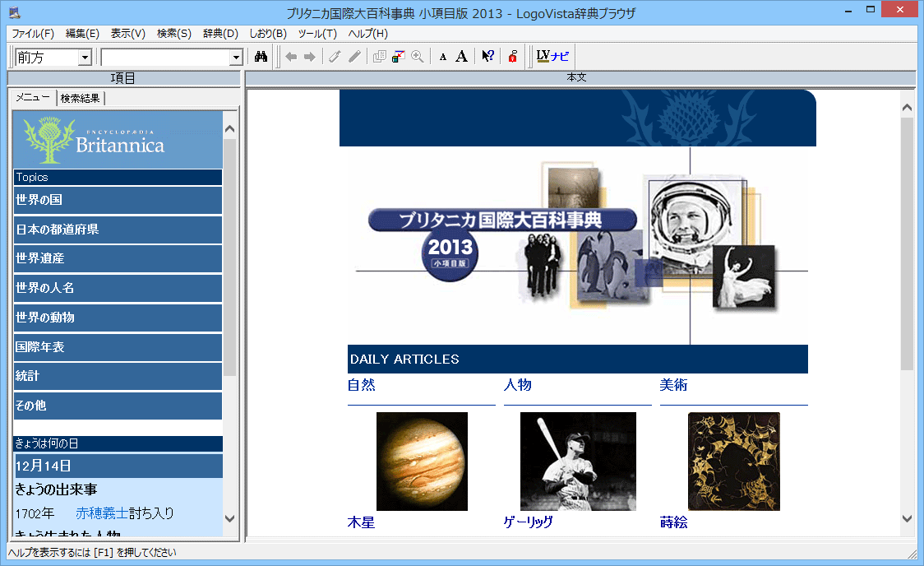Image resolution: width=924 pixels, height=566 pixels.
Task: Open the 木星 article link
Action: (361, 522)
